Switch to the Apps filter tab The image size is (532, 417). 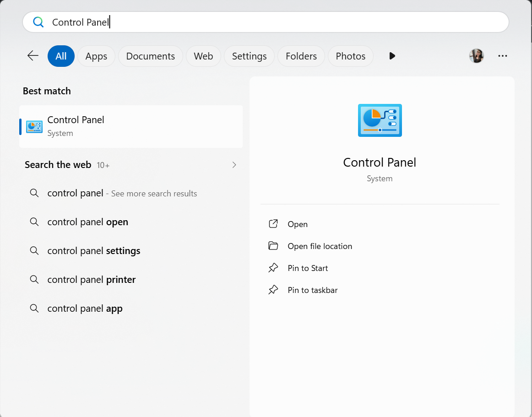pos(96,56)
